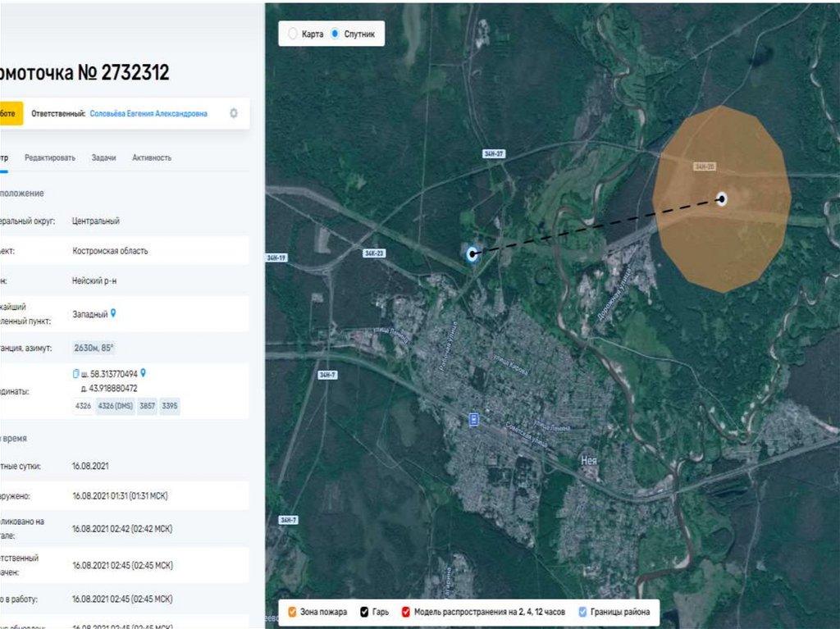The image size is (840, 629).
Task: Click the blue settlement marker on map
Action: pyautogui.click(x=472, y=254)
